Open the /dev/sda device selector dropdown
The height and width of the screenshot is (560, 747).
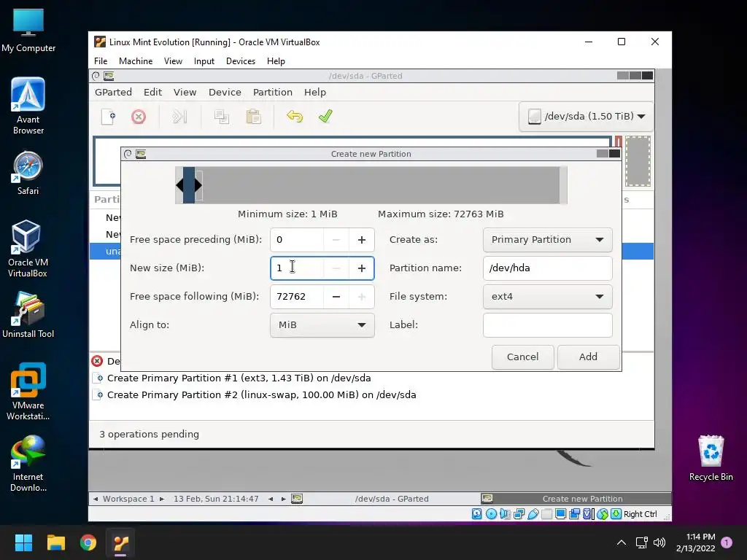point(587,116)
